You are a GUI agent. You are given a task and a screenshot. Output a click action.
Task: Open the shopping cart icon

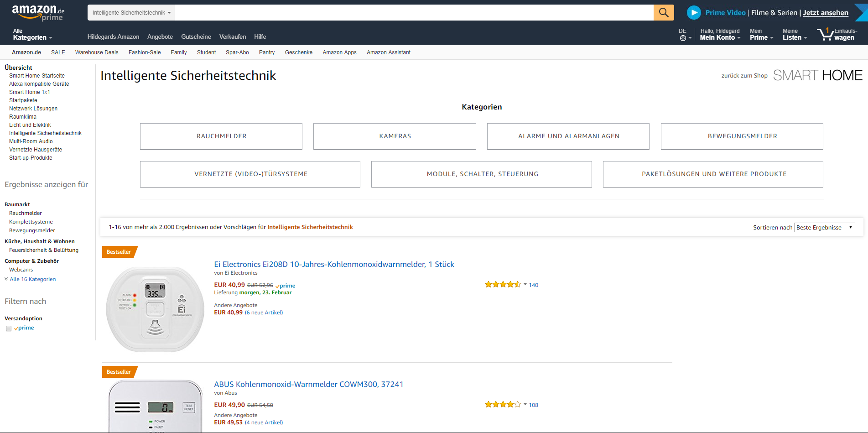(825, 34)
